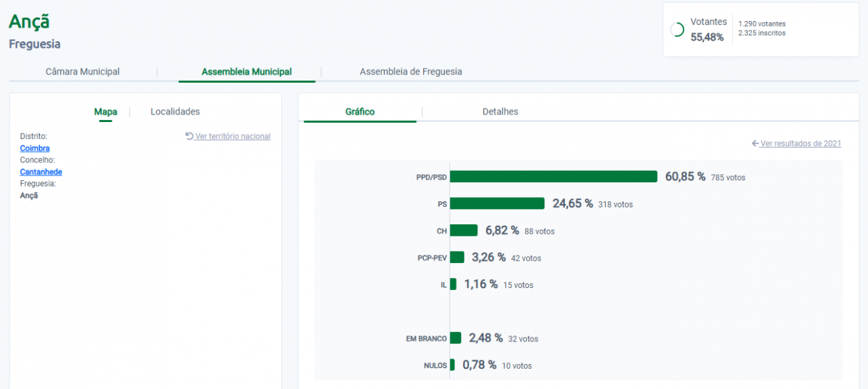868x389 pixels.
Task: Click the CH result bar
Action: (464, 230)
